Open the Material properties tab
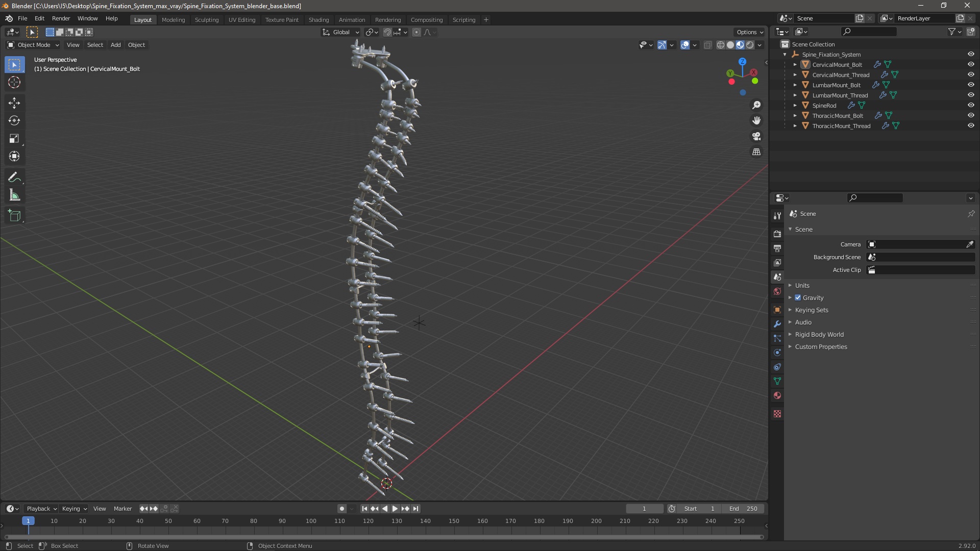 777,395
